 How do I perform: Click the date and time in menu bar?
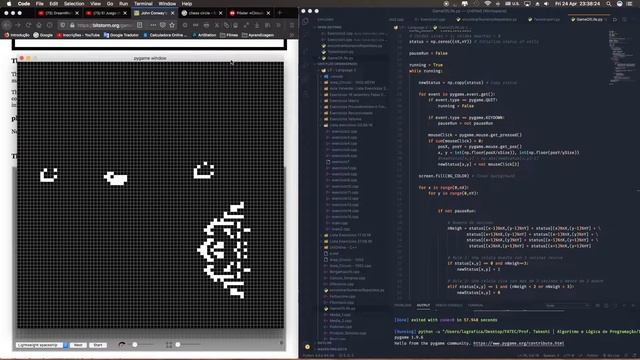pos(577,4)
